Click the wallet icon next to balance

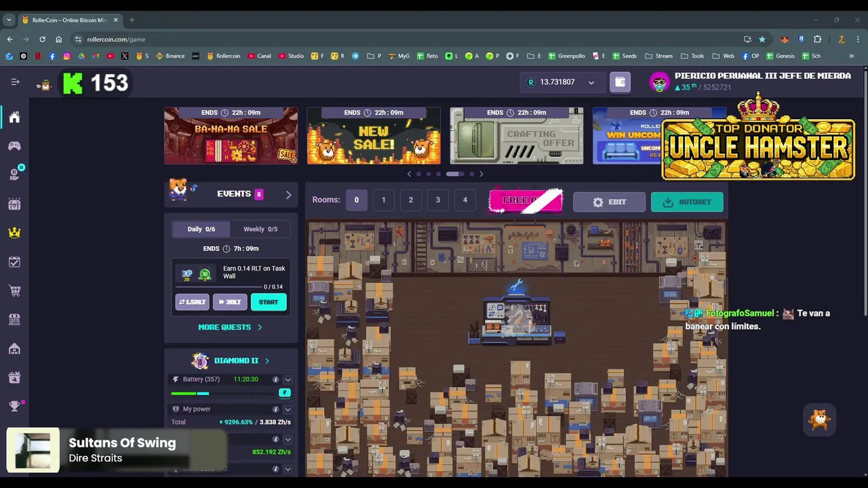(620, 82)
